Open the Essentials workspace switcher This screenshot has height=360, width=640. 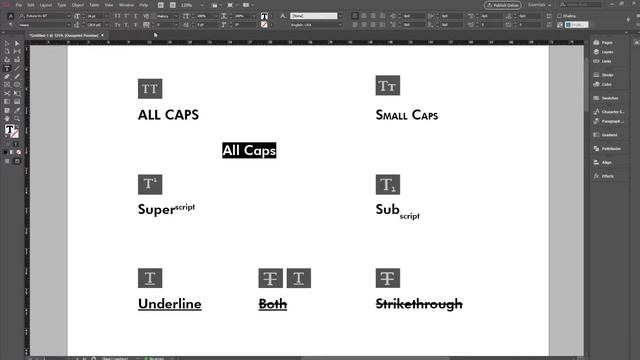(x=539, y=5)
